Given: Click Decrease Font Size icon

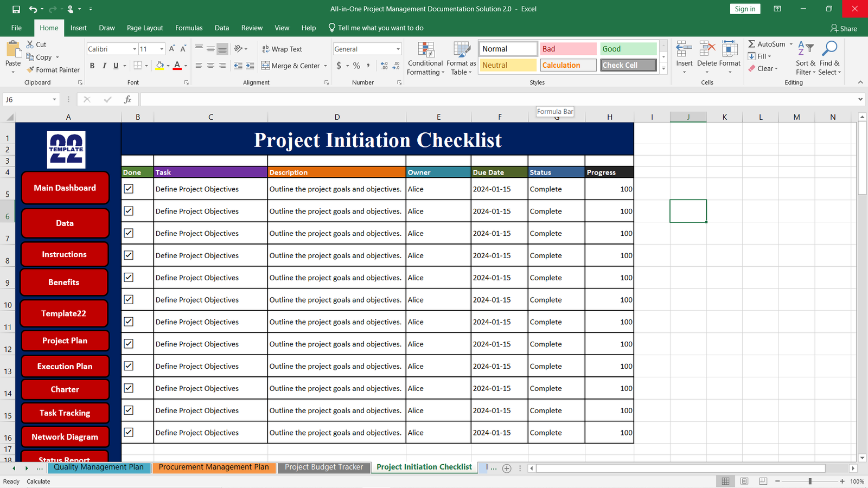Looking at the screenshot, I should (x=183, y=49).
